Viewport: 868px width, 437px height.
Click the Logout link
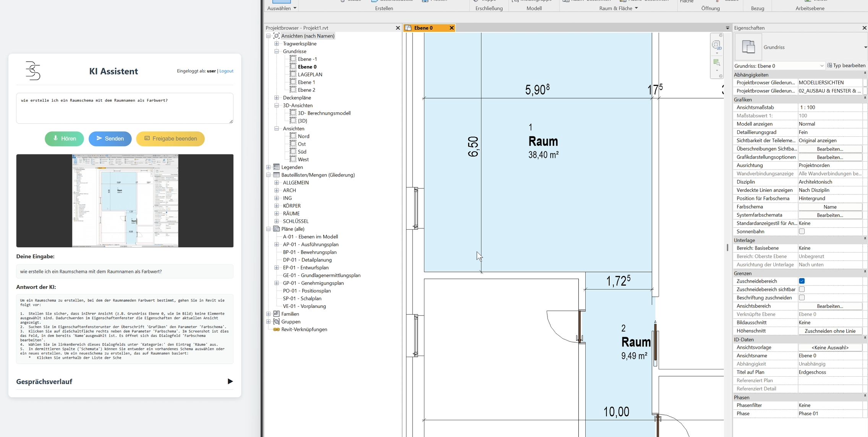pos(226,71)
